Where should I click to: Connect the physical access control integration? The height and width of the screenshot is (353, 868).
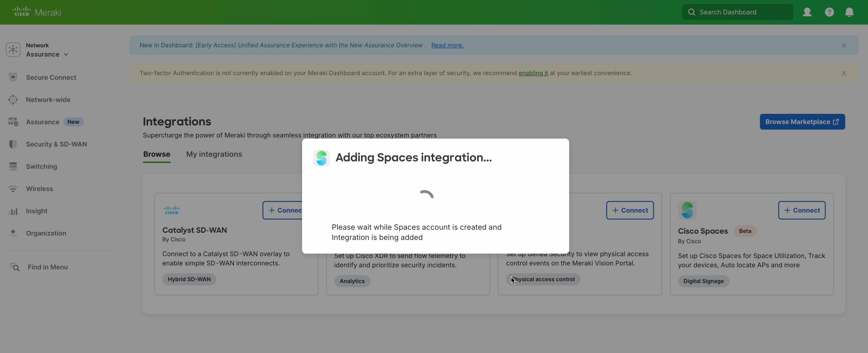pos(630,210)
